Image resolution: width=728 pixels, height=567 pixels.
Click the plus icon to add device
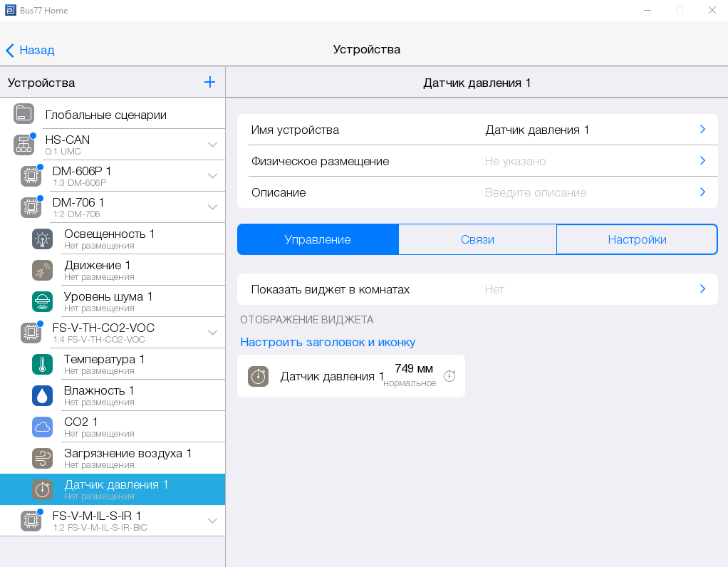(x=209, y=82)
